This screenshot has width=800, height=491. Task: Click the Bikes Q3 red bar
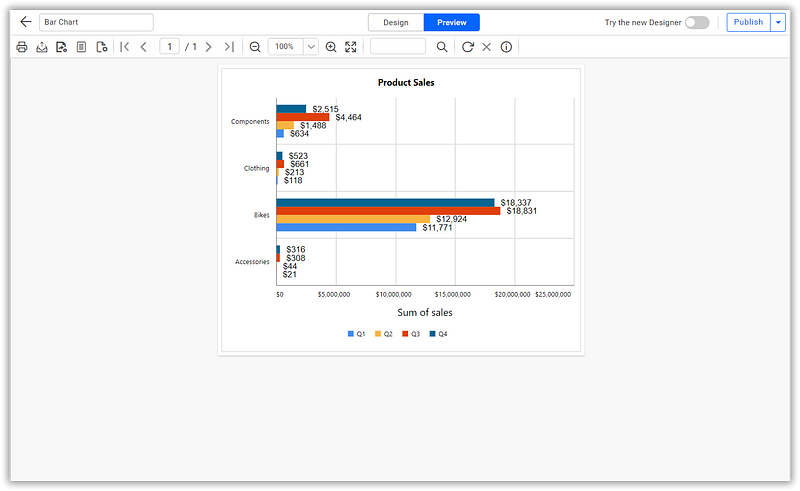(x=388, y=211)
